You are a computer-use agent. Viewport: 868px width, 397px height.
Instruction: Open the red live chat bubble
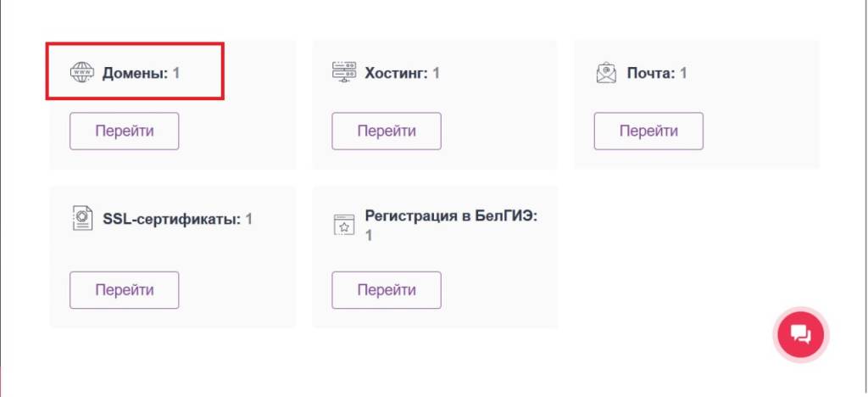(x=801, y=333)
